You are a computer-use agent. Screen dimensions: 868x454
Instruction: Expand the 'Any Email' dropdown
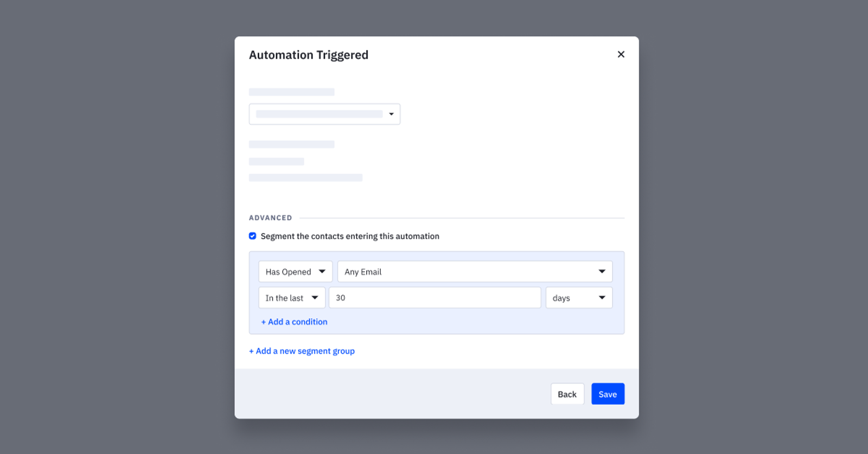click(x=475, y=272)
